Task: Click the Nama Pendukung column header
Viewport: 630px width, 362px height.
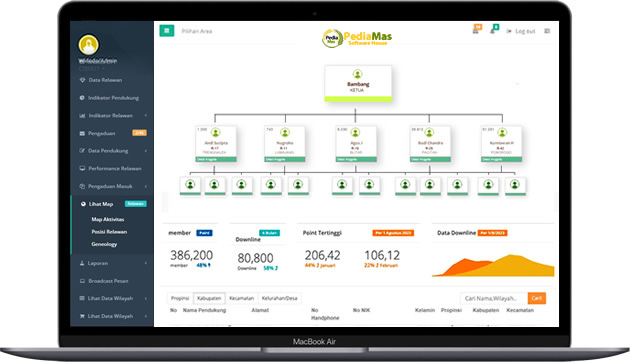Action: [x=204, y=310]
